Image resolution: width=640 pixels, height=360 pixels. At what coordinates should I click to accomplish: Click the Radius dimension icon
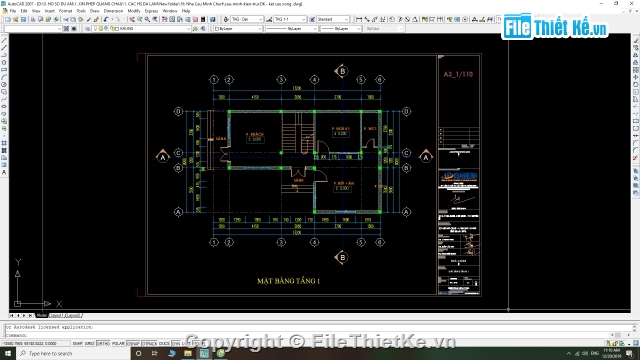[x=392, y=19]
